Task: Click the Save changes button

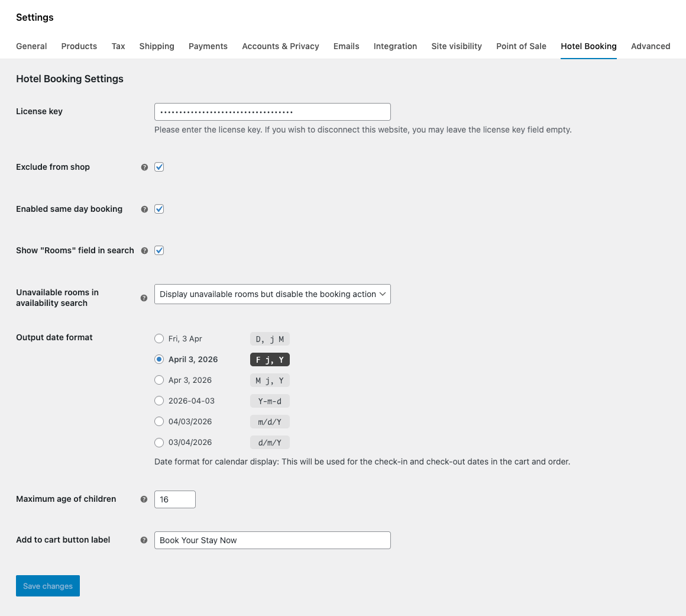Action: [48, 586]
